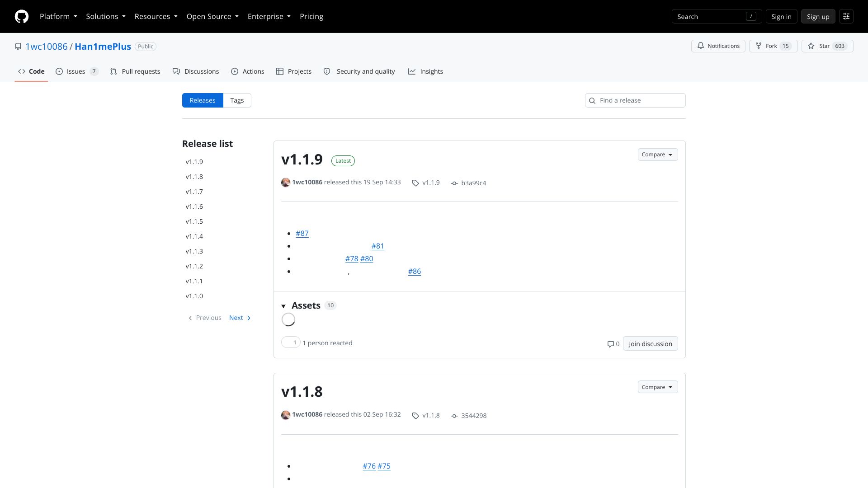Open the 1wc10086 owner link
Screen dimensions: 868x488
pyautogui.click(x=46, y=47)
